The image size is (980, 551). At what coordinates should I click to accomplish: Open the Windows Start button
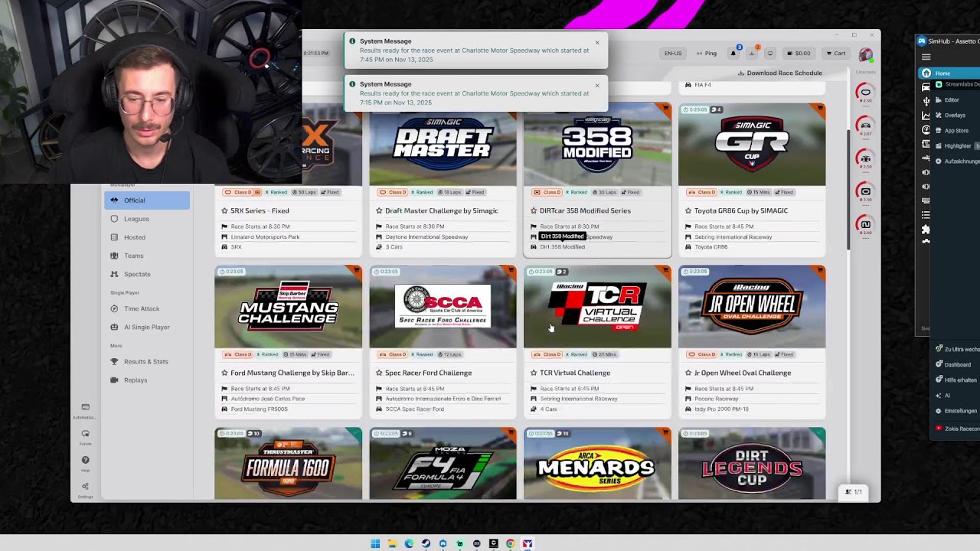tap(375, 544)
